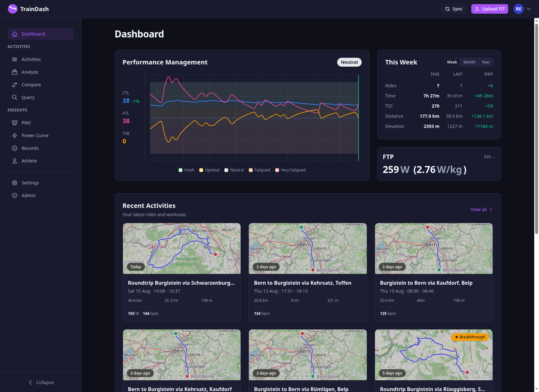This screenshot has width=539, height=392.
Task: Click the 150 W power value
Action: pos(133,314)
